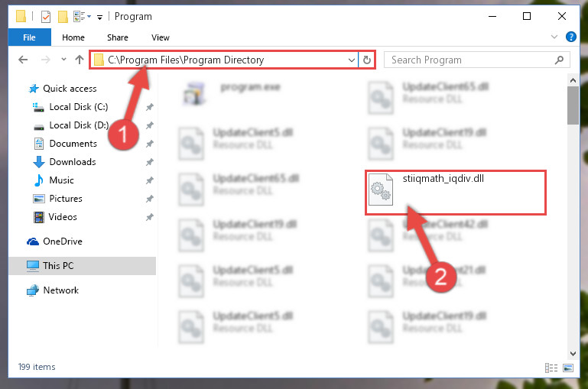Switch to large thumbnails view icon
The width and height of the screenshot is (588, 389).
tap(568, 368)
